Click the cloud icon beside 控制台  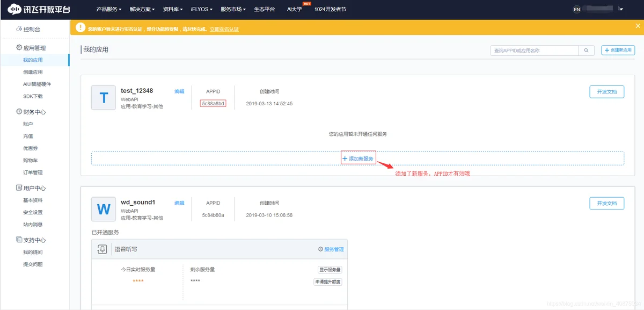click(x=19, y=29)
